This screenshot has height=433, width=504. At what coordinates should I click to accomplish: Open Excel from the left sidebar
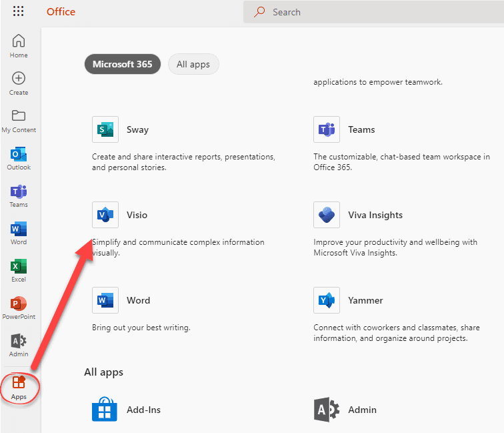(x=19, y=271)
